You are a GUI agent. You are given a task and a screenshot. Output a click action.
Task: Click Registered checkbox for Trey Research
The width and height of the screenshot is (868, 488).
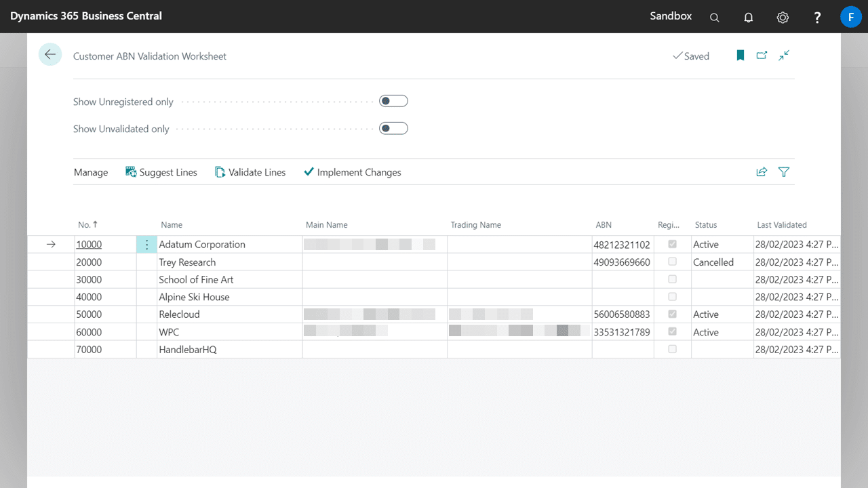[672, 262]
